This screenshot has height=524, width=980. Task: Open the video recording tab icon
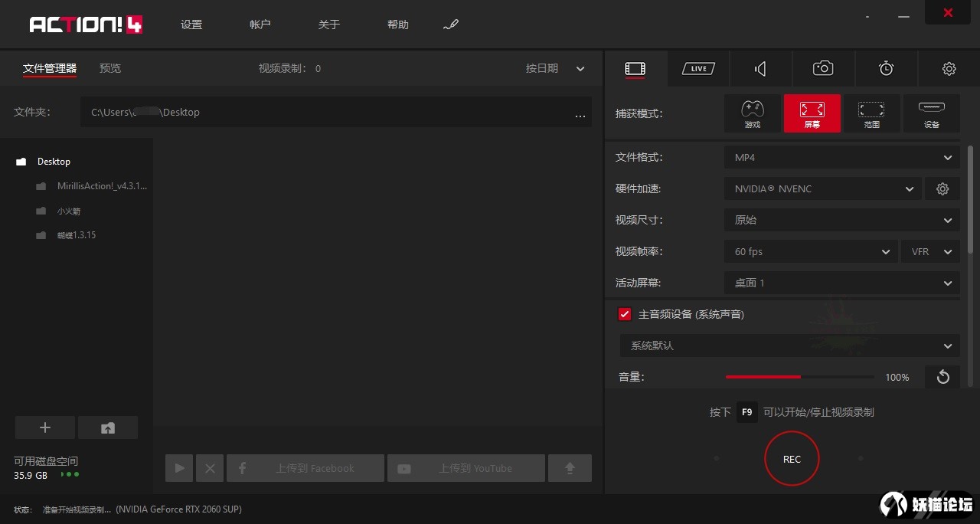(x=635, y=69)
